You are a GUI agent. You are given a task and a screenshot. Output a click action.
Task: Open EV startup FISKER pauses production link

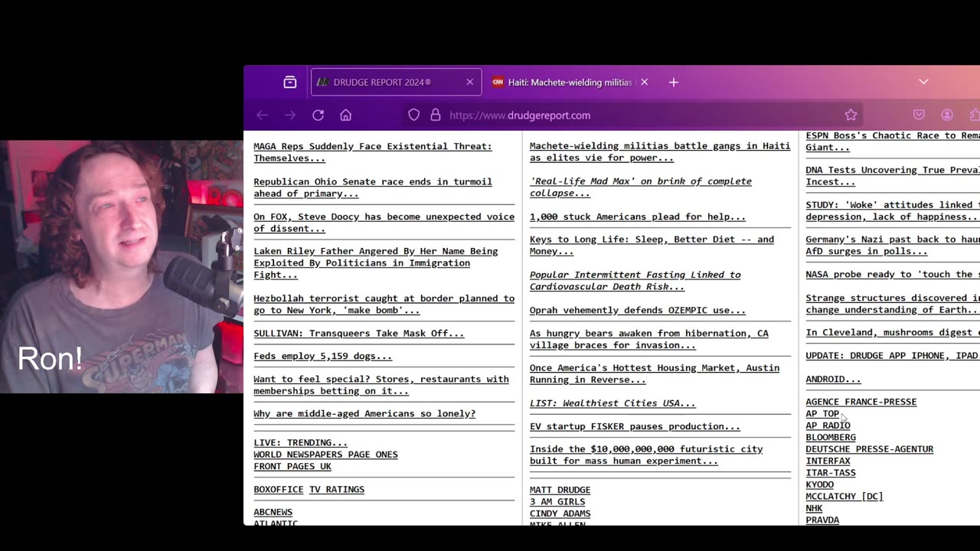(635, 426)
